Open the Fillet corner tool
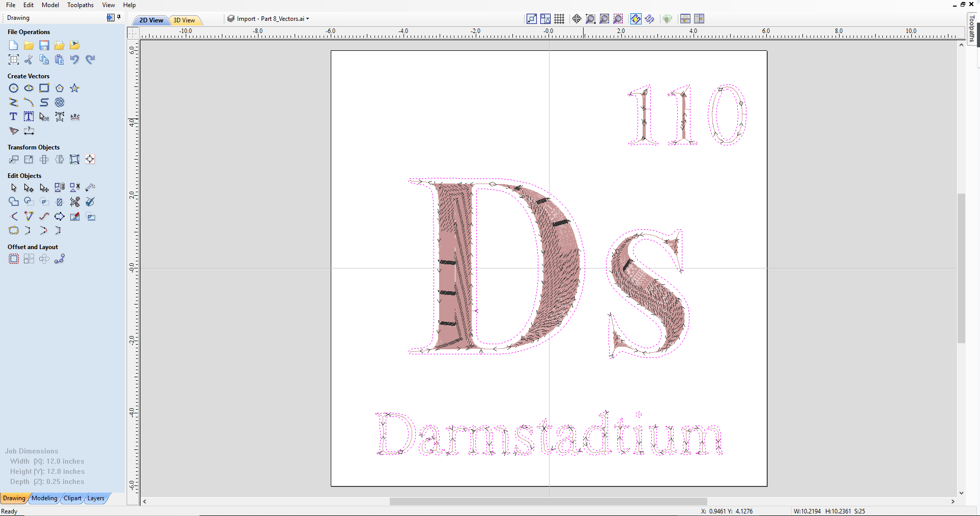The height and width of the screenshot is (516, 980). [x=14, y=216]
